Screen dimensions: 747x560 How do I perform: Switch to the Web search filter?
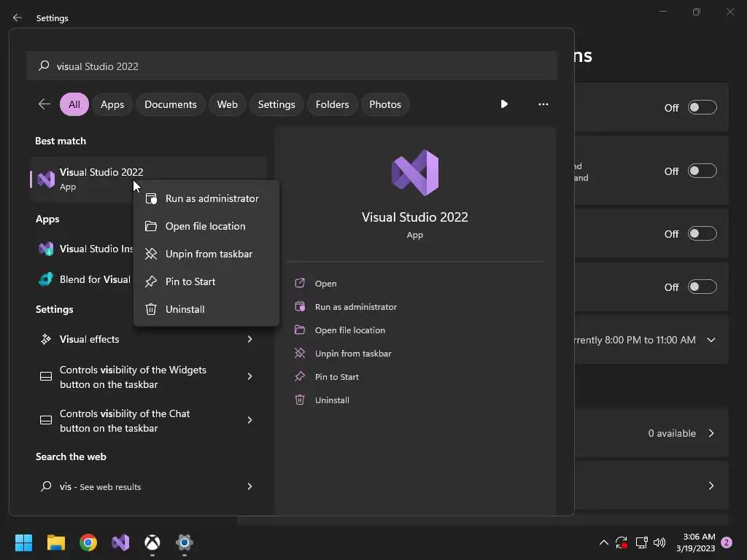coord(228,104)
